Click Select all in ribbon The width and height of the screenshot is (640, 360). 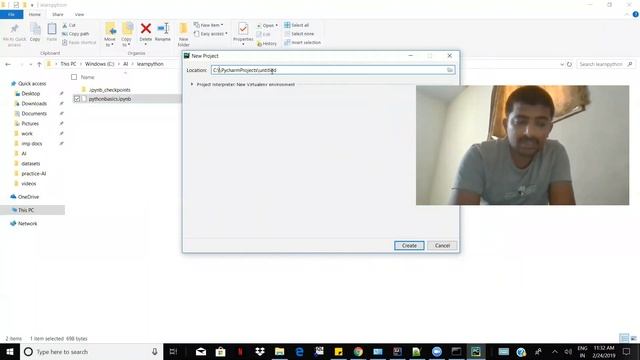coord(297,25)
